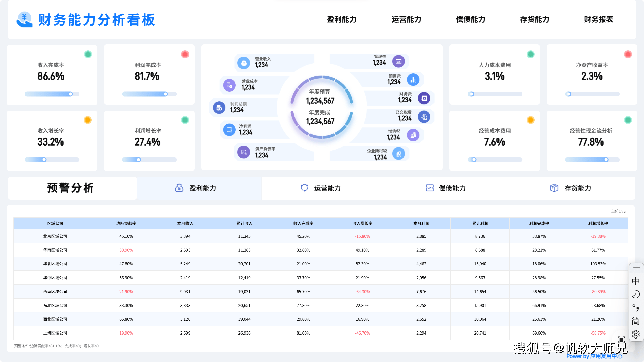Collapse the IME toolbar with minus bar
Image resolution: width=644 pixels, height=362 pixels.
pos(636,268)
